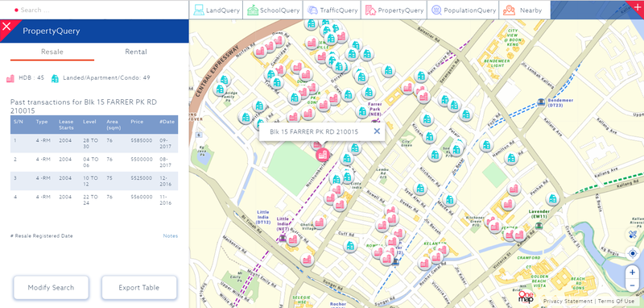Click the Area (sqm) column header

(113, 125)
